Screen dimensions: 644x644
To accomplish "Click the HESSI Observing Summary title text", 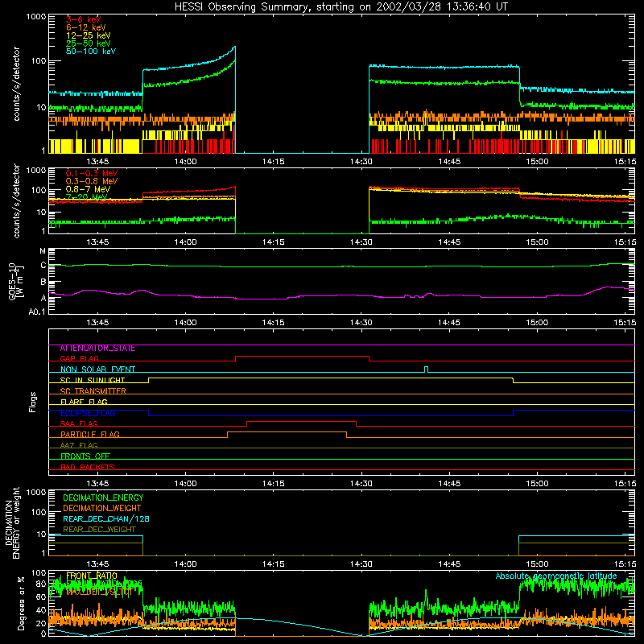I will click(x=341, y=7).
